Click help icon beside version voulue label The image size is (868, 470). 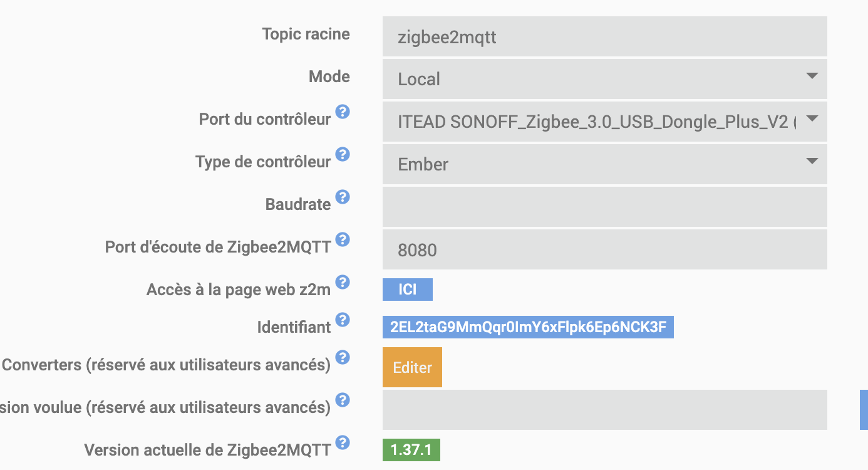342,400
